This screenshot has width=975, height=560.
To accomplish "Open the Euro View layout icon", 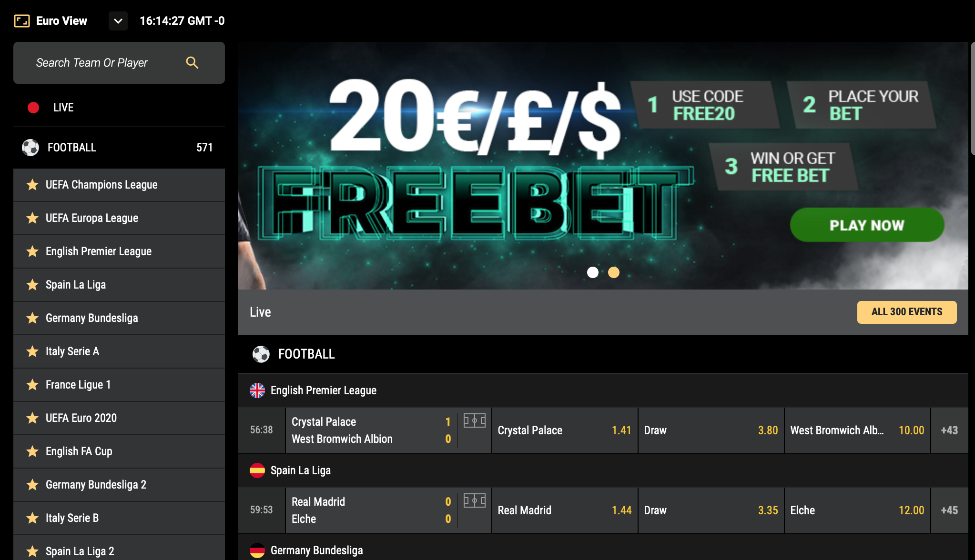I will pyautogui.click(x=22, y=21).
